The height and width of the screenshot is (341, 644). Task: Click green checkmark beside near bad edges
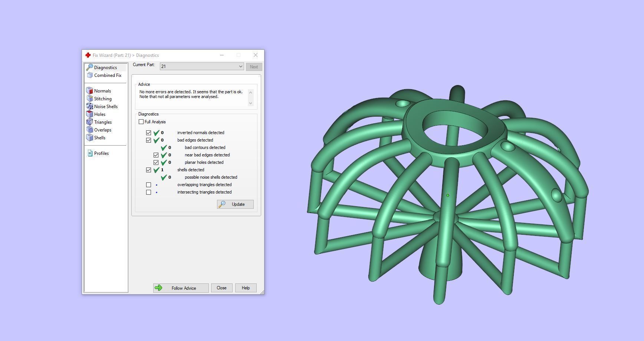pyautogui.click(x=164, y=155)
